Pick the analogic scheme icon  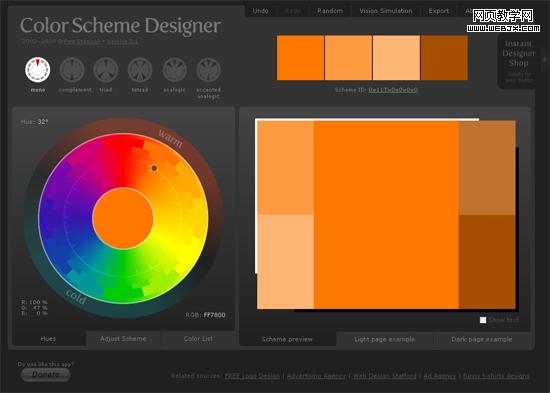174,69
